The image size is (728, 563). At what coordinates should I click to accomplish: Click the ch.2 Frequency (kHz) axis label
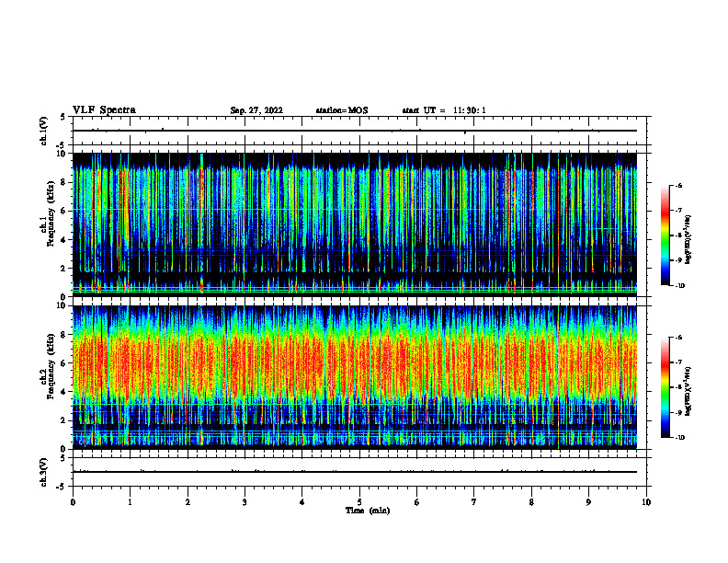[x=48, y=366]
